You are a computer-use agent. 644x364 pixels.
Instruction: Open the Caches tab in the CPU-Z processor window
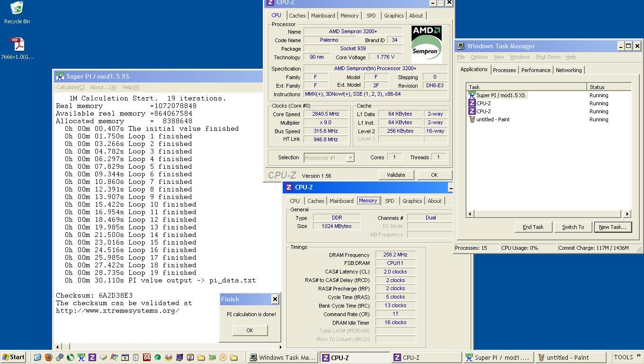tap(297, 16)
